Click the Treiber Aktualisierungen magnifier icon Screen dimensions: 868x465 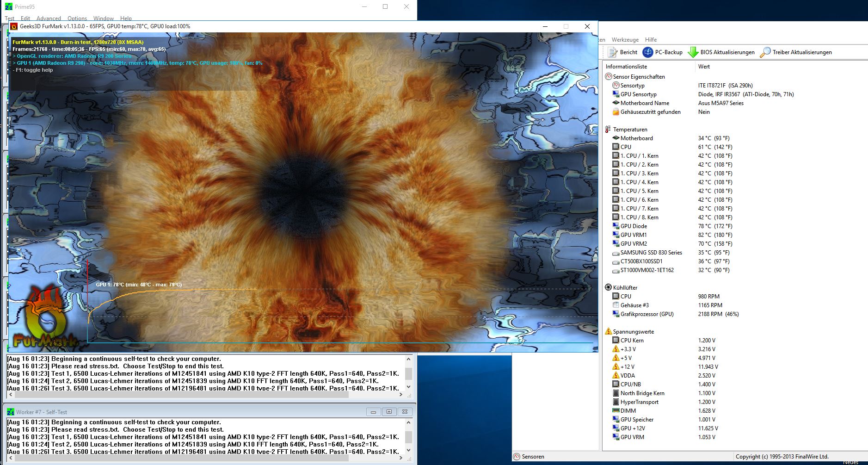[765, 52]
